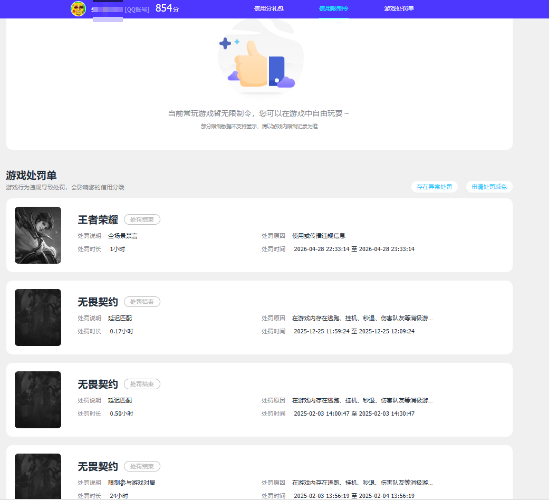Click the 854分 credit score
The image size is (549, 500).
pyautogui.click(x=167, y=8)
